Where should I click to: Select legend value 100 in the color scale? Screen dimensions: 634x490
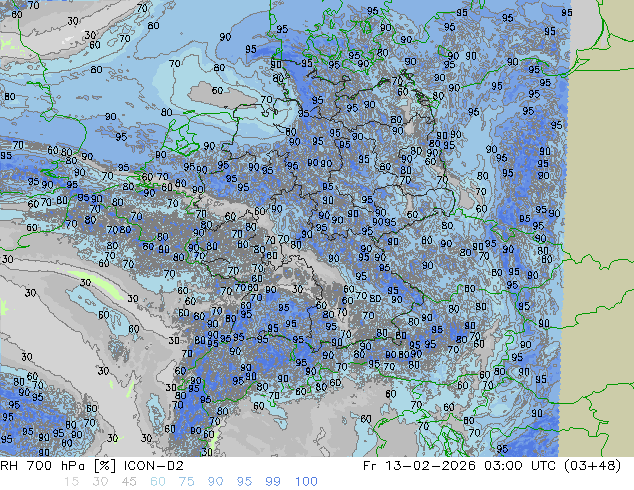(x=306, y=482)
